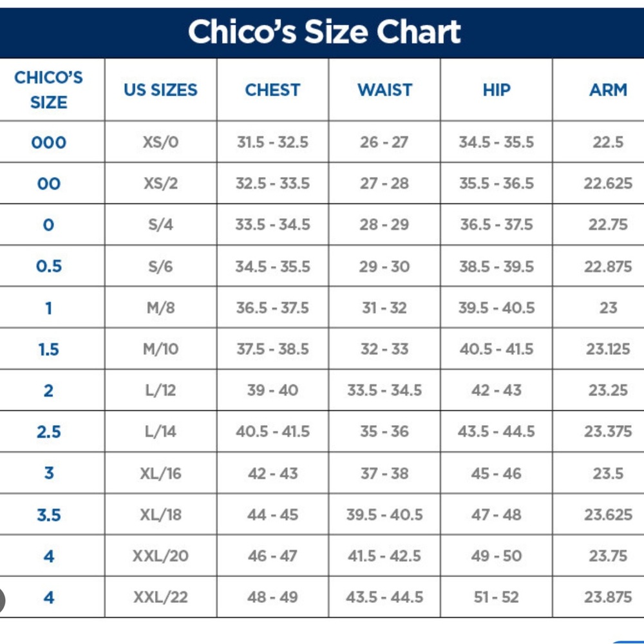Click the arm value 23.875
Screen dimensions: 644x644
click(x=609, y=597)
